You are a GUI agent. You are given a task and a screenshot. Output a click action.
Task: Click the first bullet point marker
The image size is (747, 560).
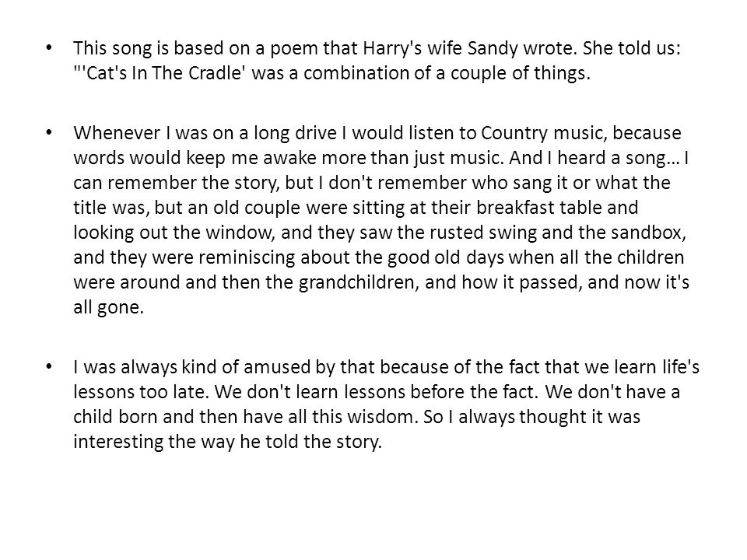pos(48,47)
